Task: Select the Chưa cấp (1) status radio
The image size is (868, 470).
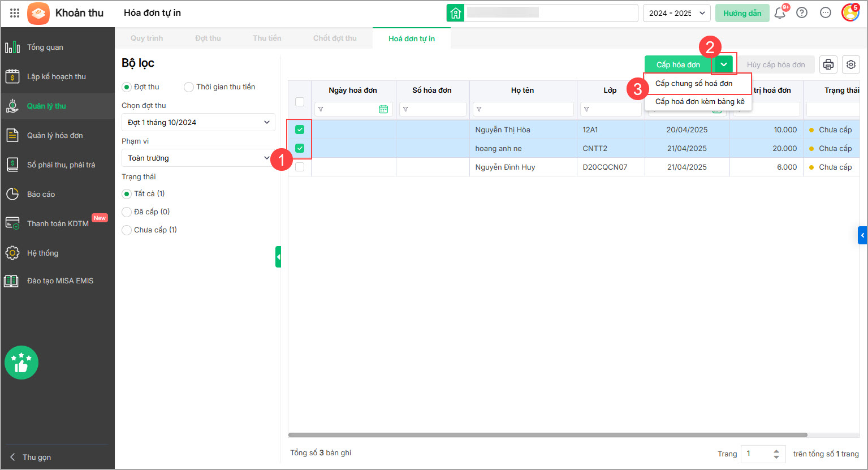Action: pyautogui.click(x=127, y=230)
